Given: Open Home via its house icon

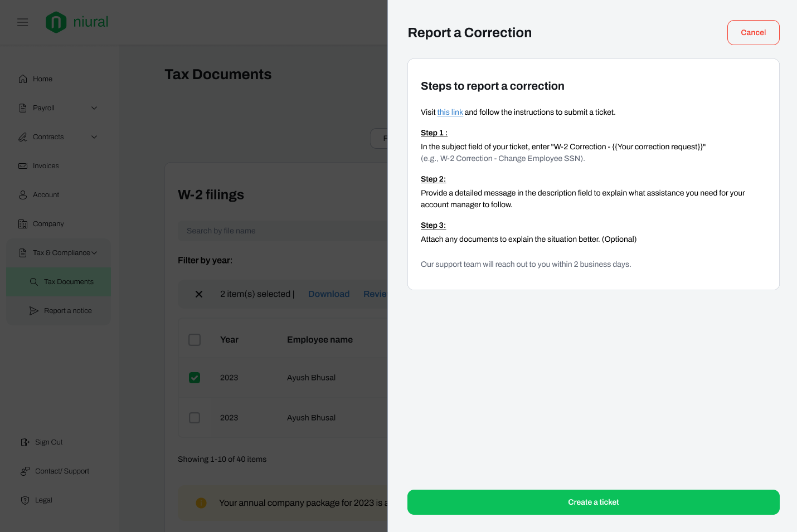Looking at the screenshot, I should [23, 79].
